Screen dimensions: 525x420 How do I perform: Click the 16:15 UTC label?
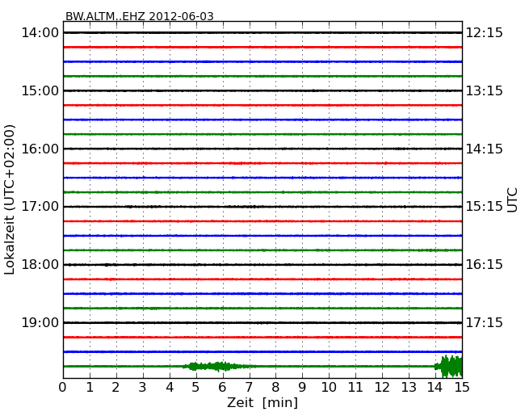[485, 265]
